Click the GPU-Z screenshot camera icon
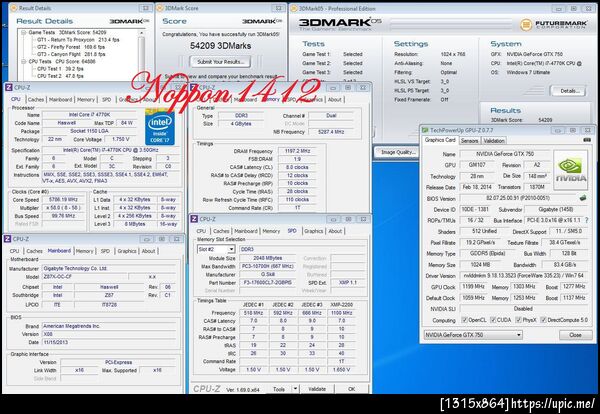The image size is (600, 414). click(587, 140)
